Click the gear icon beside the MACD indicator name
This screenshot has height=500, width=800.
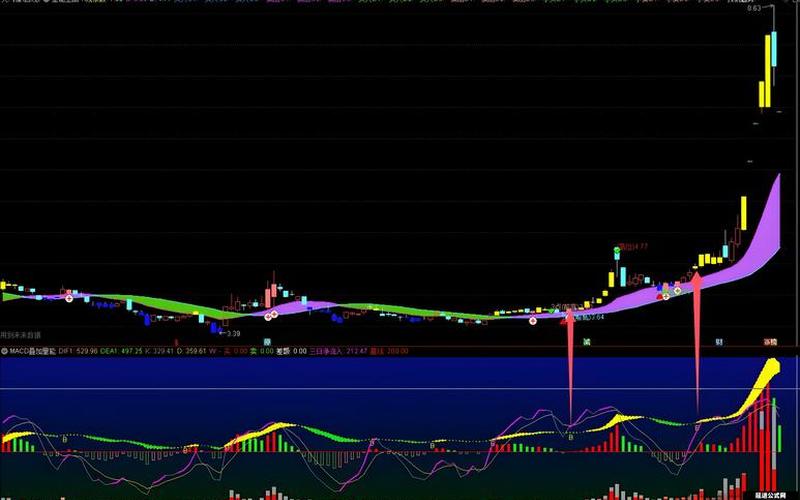tap(5, 351)
